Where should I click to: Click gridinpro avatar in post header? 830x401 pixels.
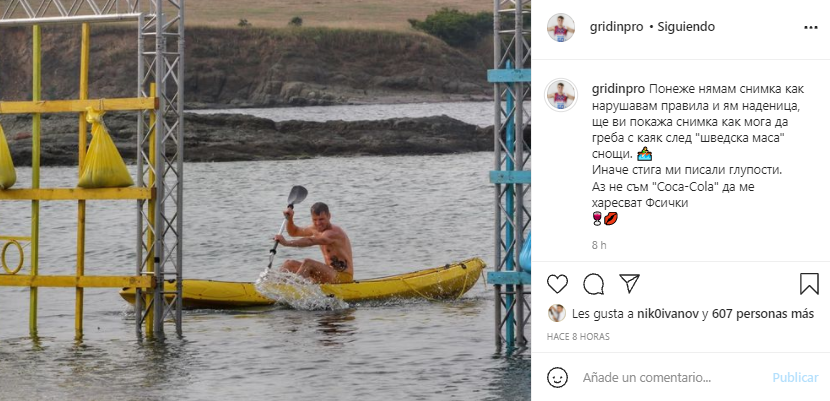pos(561,28)
